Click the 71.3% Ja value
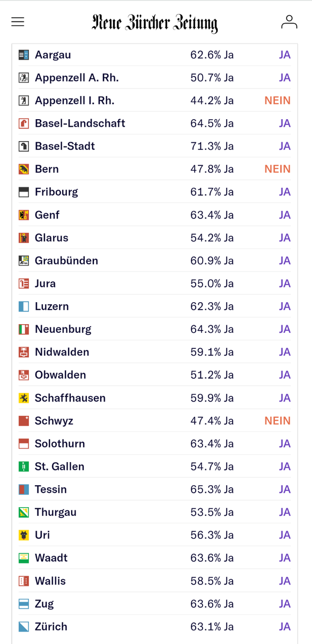312x644 pixels. tap(212, 146)
